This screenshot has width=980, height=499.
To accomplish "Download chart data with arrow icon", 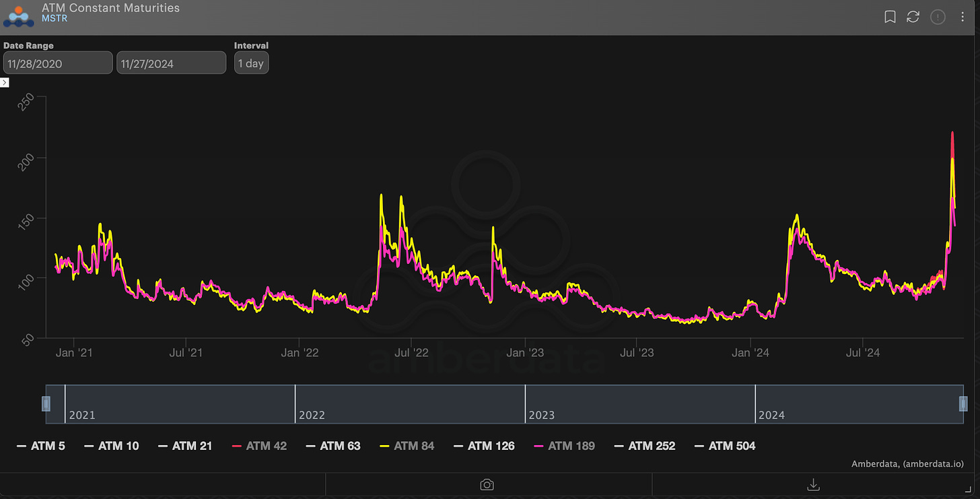I will [x=813, y=485].
